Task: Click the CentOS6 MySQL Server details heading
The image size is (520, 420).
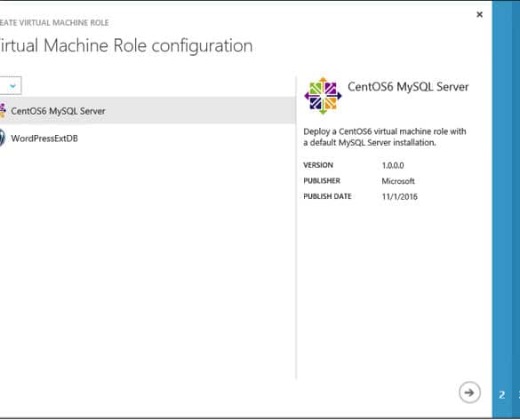Action: click(408, 87)
